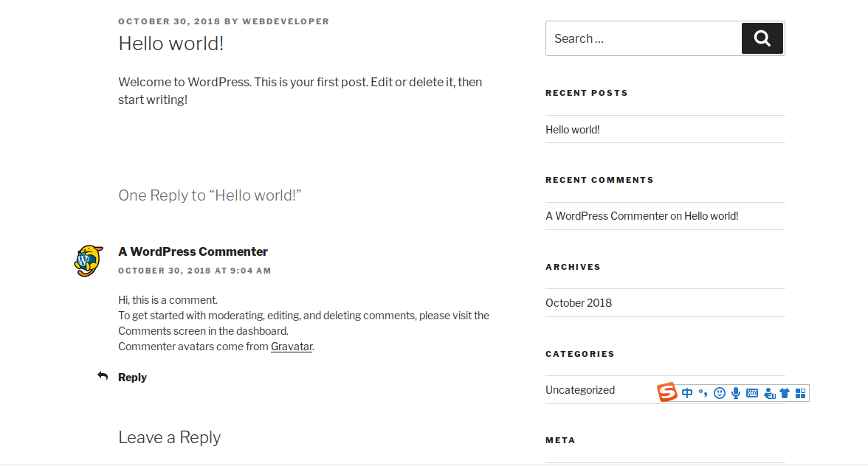Click the WEBDEVELOPER author link
Viewport: 868px width, 466px height.
pyautogui.click(x=286, y=21)
